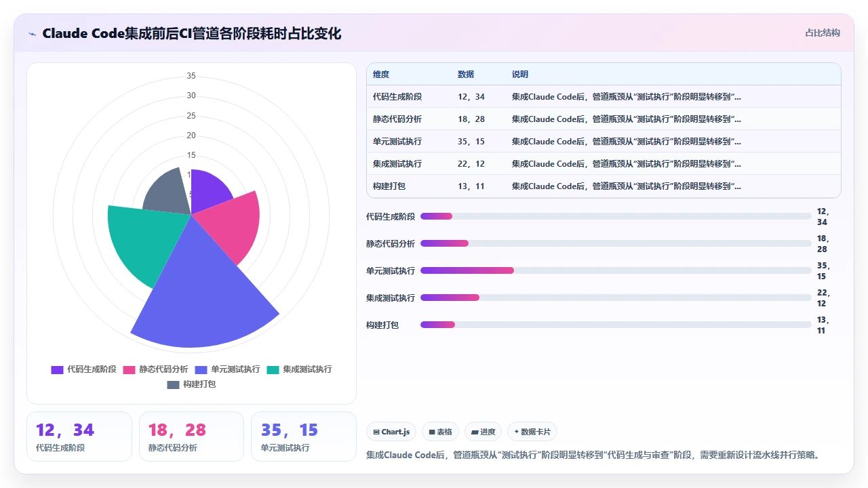868x488 pixels.
Task: Click the radial axis label 20
Action: [191, 136]
